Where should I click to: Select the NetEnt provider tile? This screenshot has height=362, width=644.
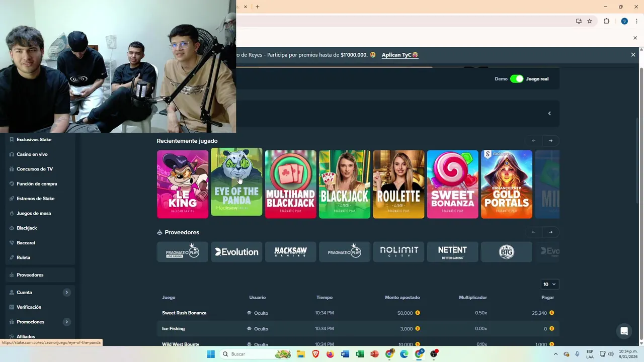click(x=453, y=252)
